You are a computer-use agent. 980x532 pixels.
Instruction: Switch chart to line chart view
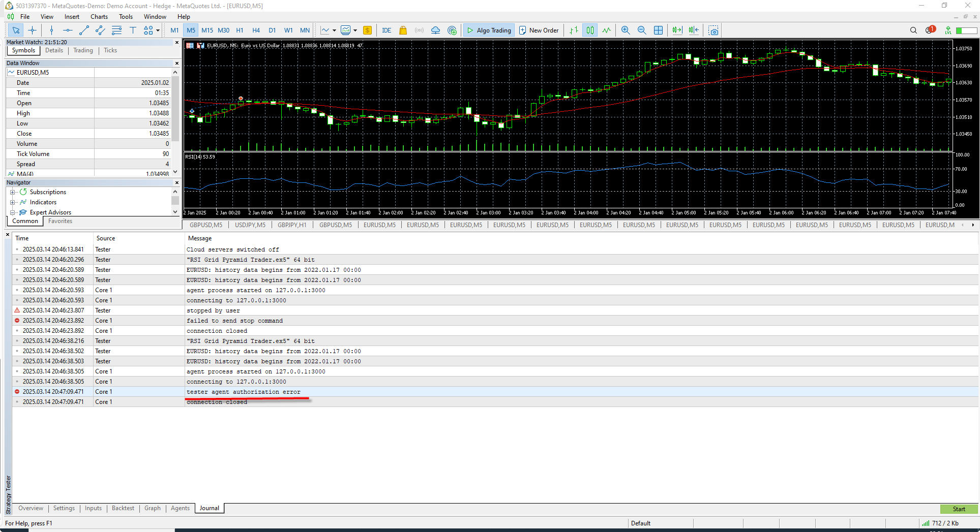[x=606, y=30]
